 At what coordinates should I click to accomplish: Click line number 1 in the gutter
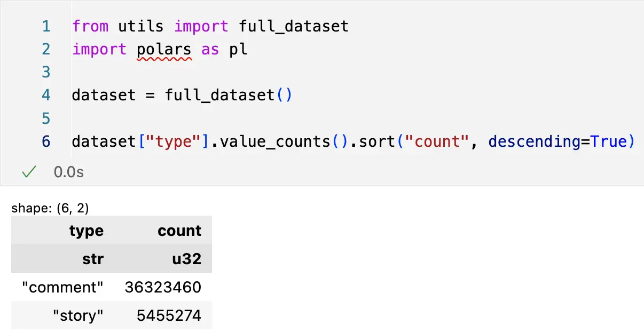point(46,26)
